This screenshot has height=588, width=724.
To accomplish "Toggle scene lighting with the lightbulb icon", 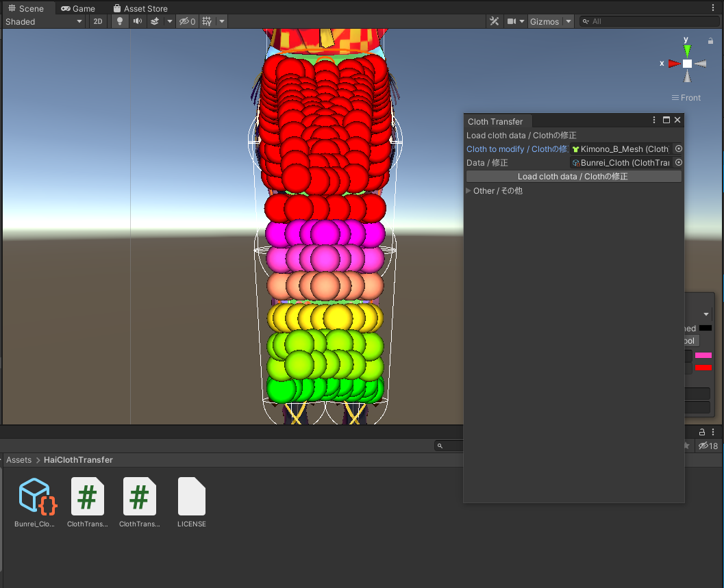I will 120,21.
